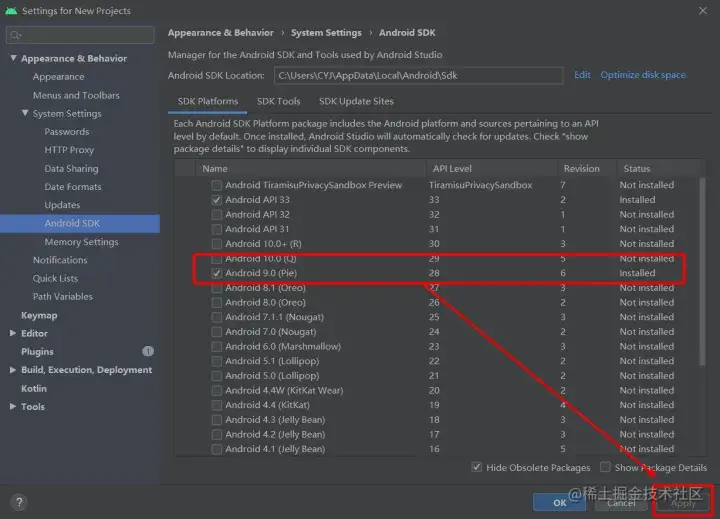Image resolution: width=720 pixels, height=519 pixels.
Task: Check the Android 8.0 (Oreo) checkbox
Action: pos(217,302)
